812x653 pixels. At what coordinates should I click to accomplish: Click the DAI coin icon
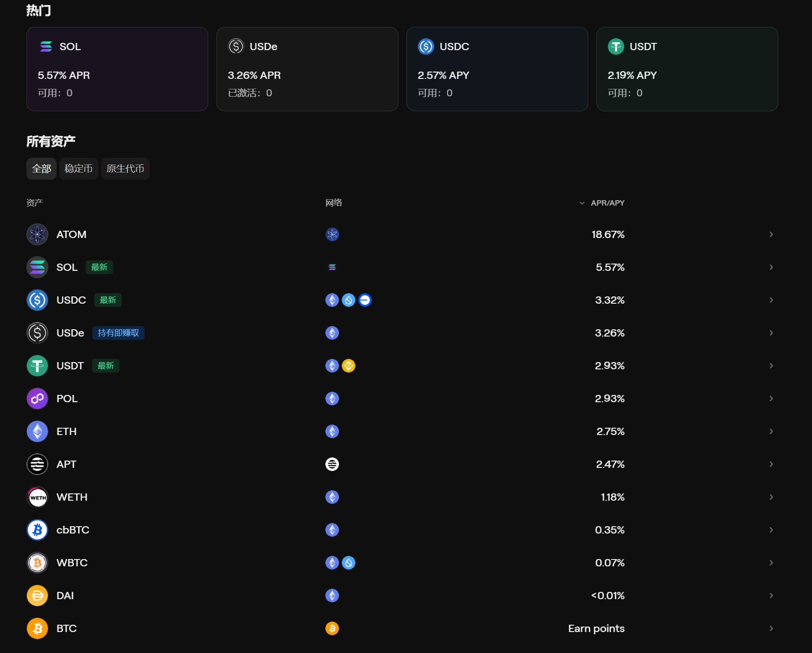pyautogui.click(x=37, y=596)
